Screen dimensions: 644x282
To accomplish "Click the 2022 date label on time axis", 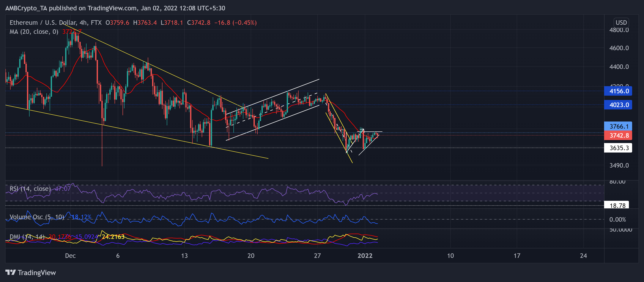I will tap(365, 256).
